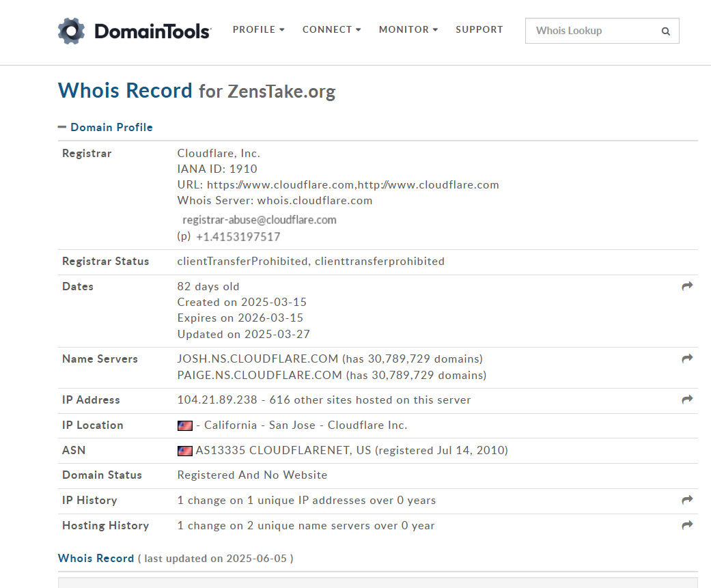Click the Created on 2025-03-15 date

pos(242,302)
